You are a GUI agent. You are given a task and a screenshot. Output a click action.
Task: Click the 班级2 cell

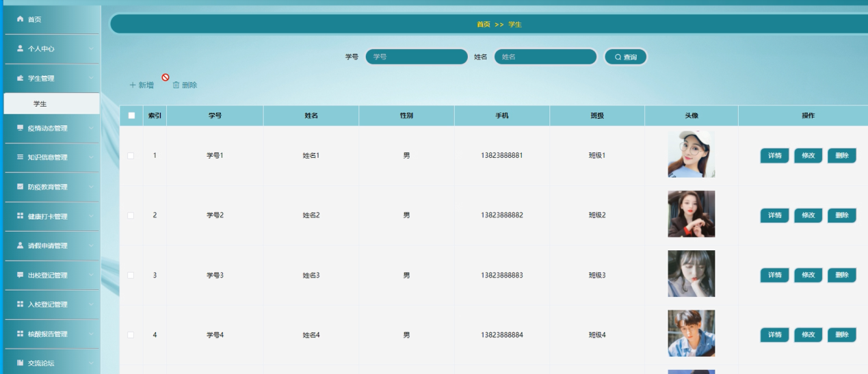597,215
